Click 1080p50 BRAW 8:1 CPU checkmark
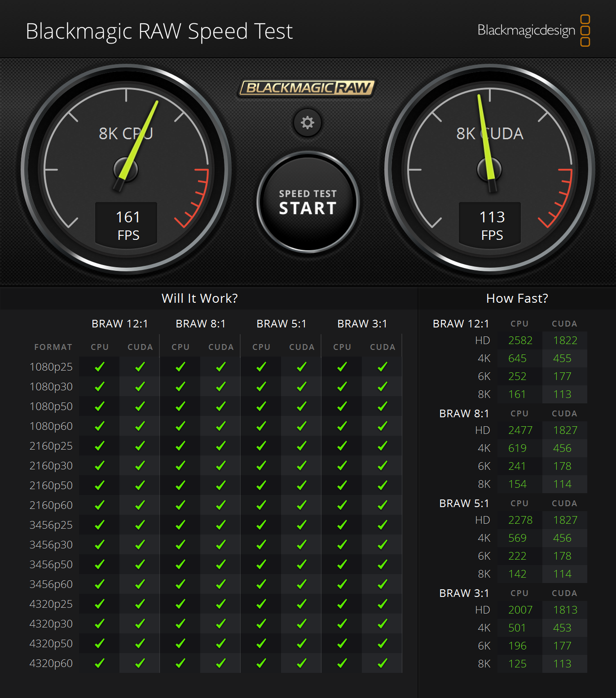 point(180,406)
